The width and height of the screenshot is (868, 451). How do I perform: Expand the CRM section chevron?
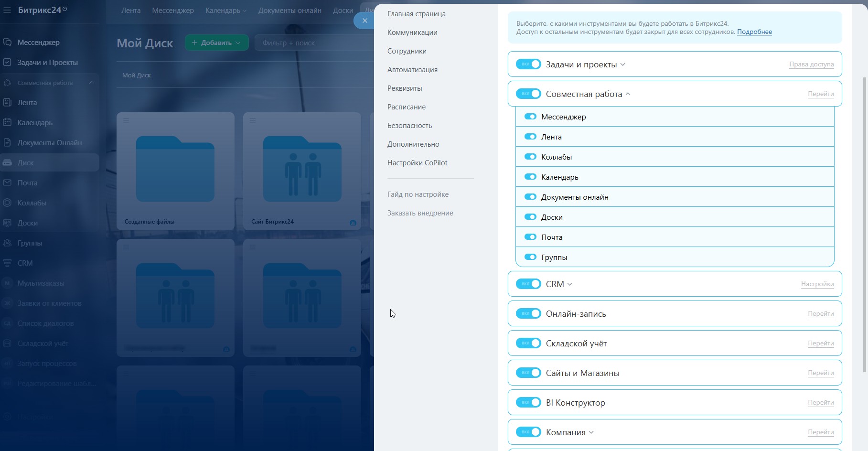pyautogui.click(x=569, y=284)
